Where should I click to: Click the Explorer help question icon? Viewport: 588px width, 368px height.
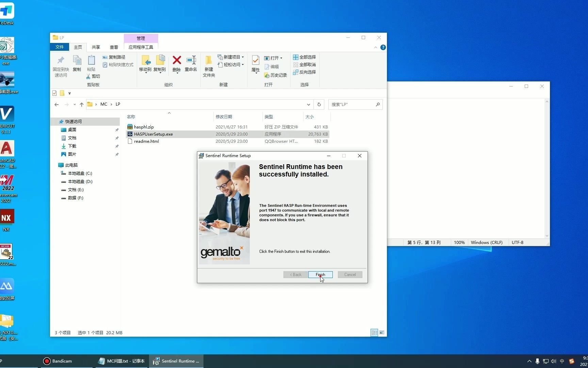[x=383, y=47]
